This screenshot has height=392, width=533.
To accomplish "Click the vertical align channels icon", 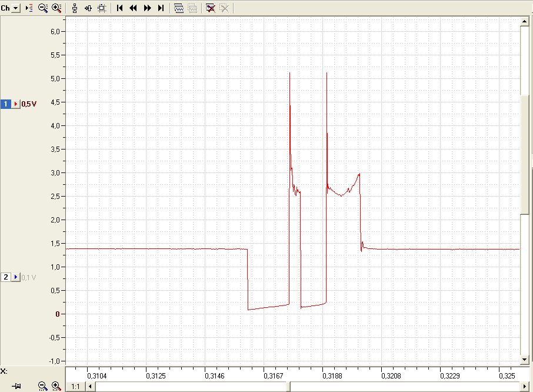I will (x=75, y=8).
